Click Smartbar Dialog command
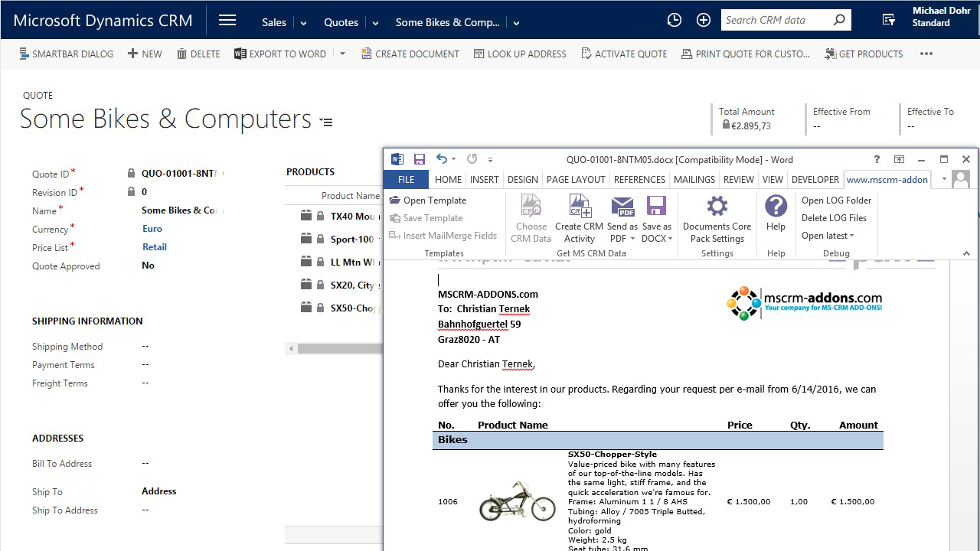 click(66, 54)
